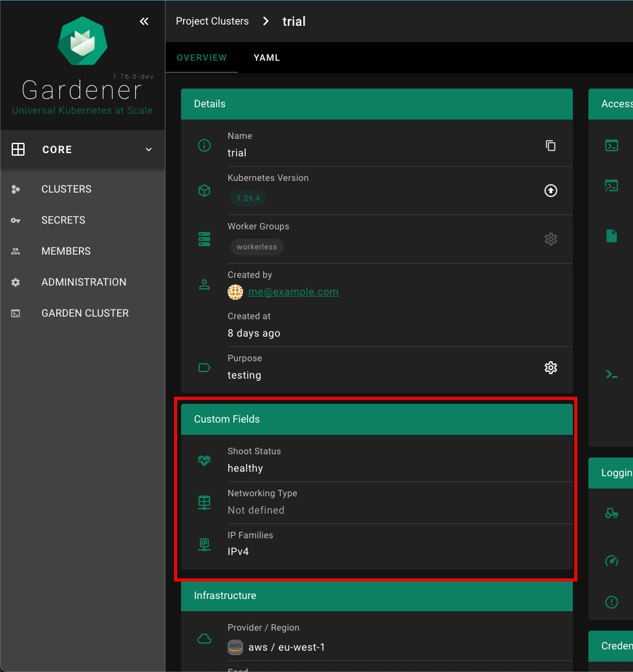The image size is (633, 672).
Task: Click the Kubernetes version update icon
Action: (x=550, y=191)
